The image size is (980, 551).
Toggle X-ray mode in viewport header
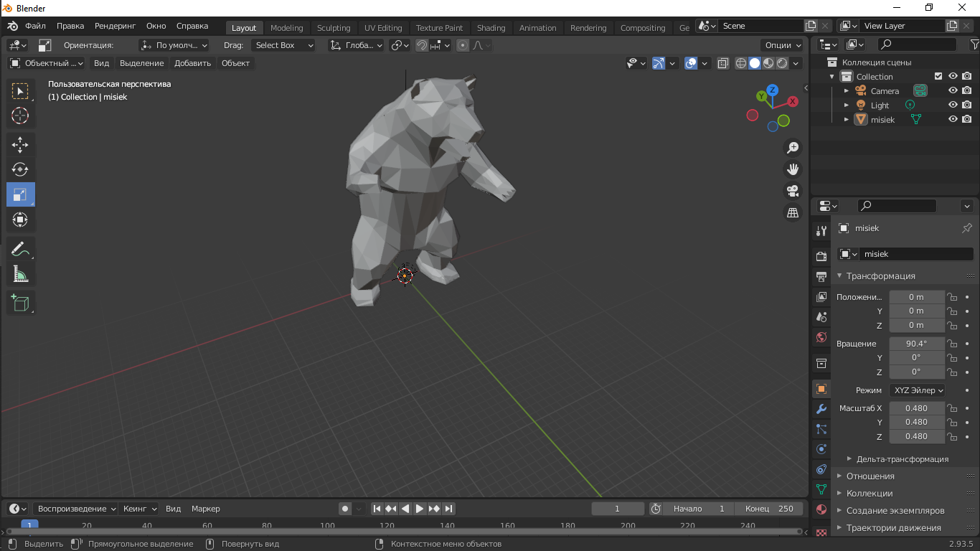[x=722, y=63]
